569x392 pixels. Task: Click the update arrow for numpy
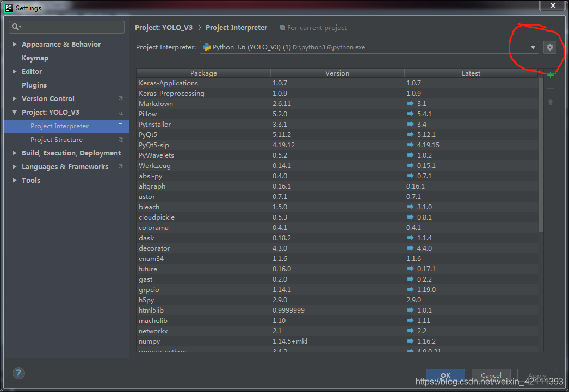tap(410, 341)
